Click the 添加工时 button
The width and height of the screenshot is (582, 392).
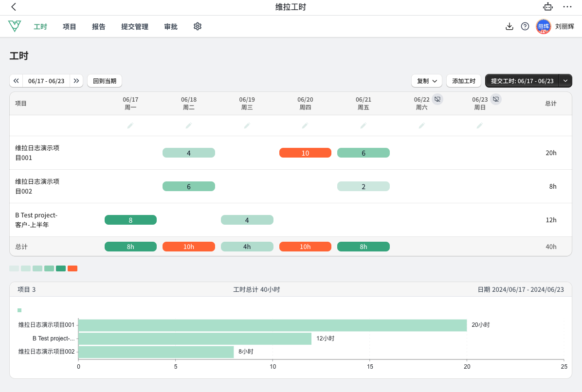[464, 81]
